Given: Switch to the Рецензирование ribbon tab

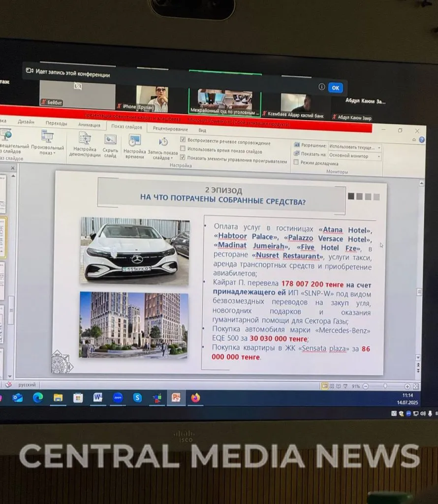Looking at the screenshot, I should click(x=170, y=129).
